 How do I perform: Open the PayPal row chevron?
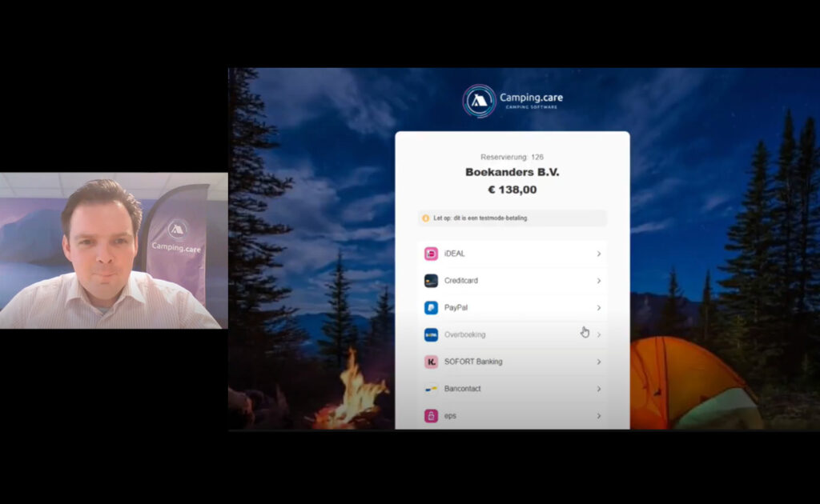click(599, 308)
